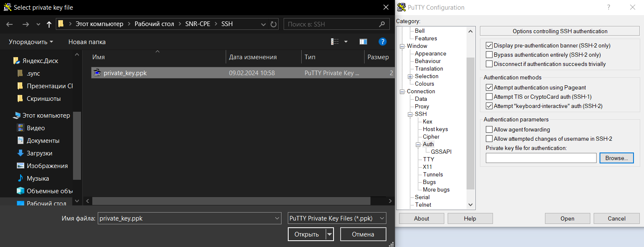
Task: Select Tunnels in the category tree
Action: (433, 174)
